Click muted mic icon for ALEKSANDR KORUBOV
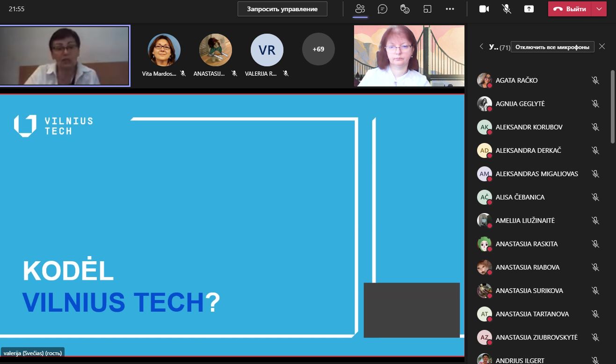The image size is (616, 364). 595,127
